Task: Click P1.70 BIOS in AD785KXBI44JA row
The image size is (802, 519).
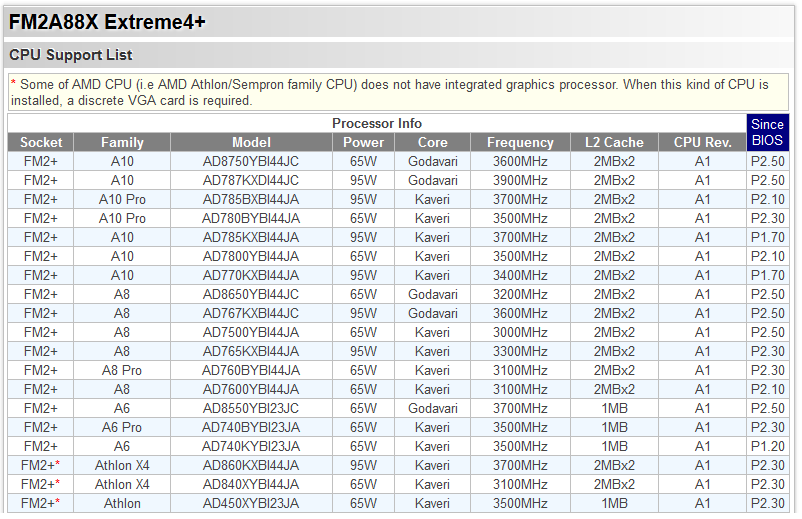Action: 767,237
